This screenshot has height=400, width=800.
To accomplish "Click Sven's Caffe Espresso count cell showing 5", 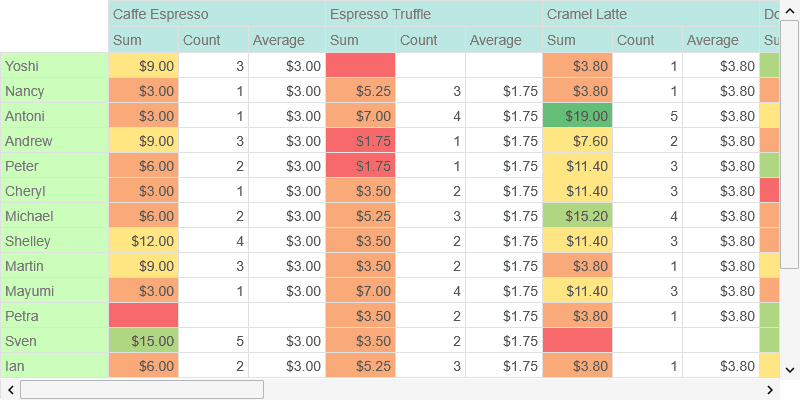I will pyautogui.click(x=213, y=341).
